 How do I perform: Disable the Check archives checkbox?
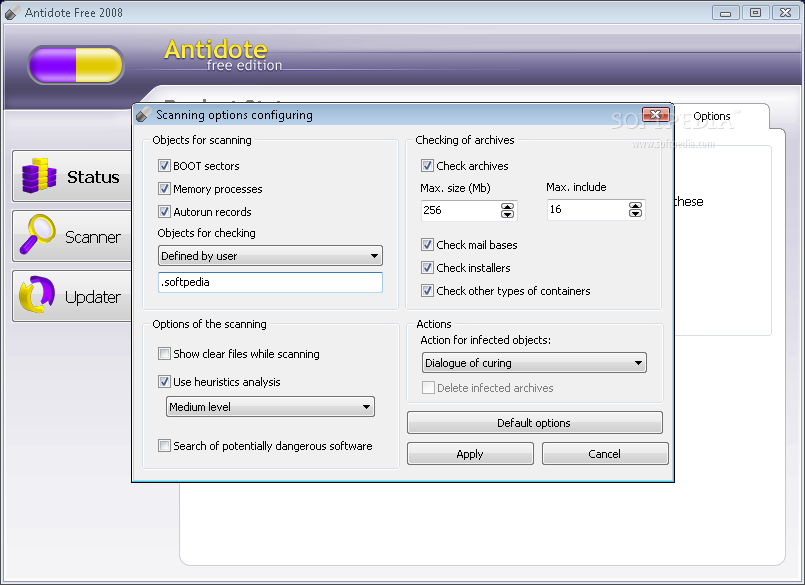[427, 165]
